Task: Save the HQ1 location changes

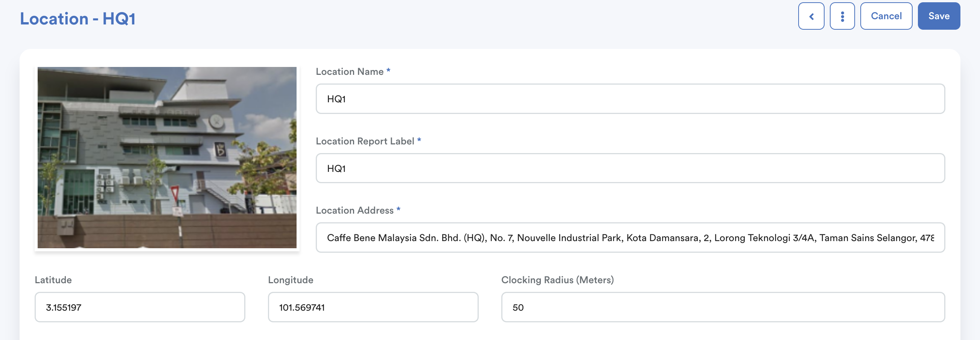Action: [x=939, y=16]
